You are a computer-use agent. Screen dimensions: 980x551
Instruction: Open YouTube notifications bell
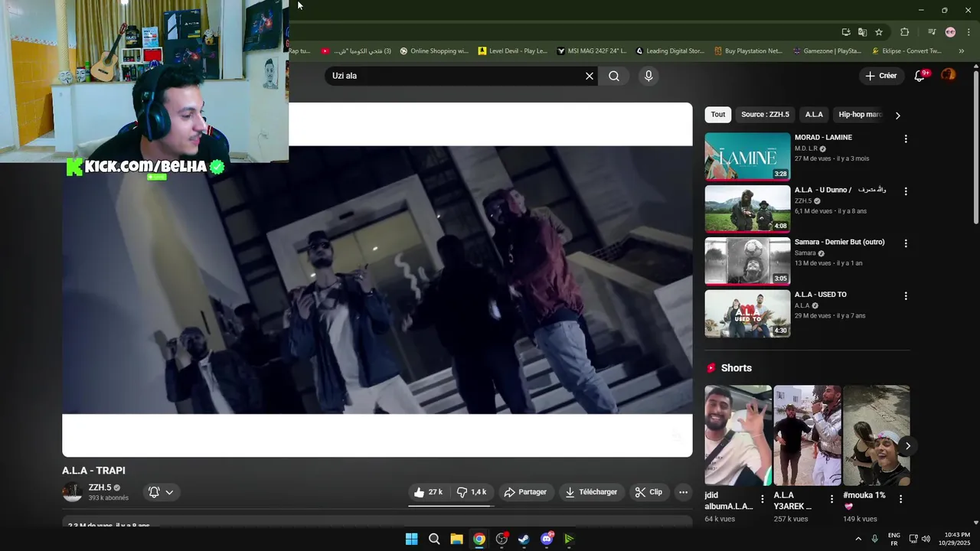click(920, 76)
